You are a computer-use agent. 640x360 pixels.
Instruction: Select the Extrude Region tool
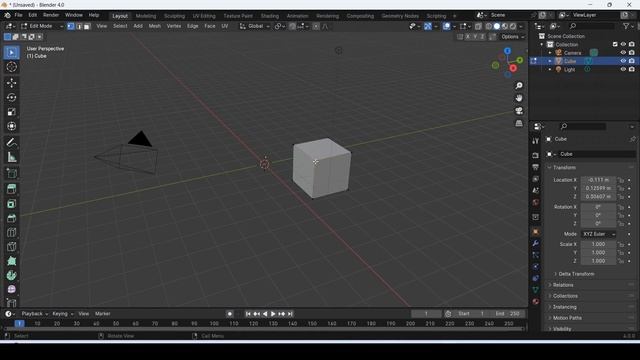tap(11, 189)
